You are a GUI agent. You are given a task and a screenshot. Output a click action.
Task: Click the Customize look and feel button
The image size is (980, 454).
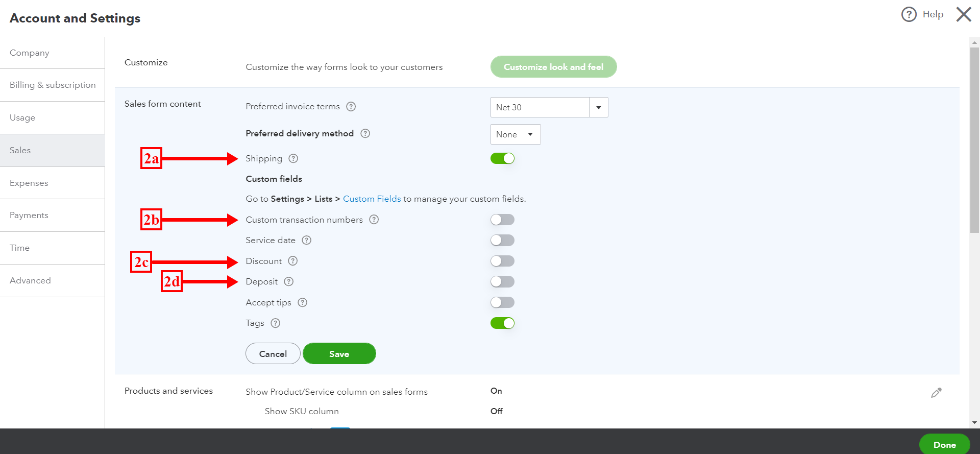pyautogui.click(x=553, y=67)
